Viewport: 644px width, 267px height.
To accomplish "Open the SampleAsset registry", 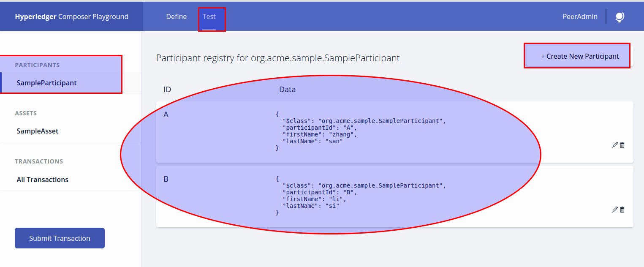I will pyautogui.click(x=38, y=131).
